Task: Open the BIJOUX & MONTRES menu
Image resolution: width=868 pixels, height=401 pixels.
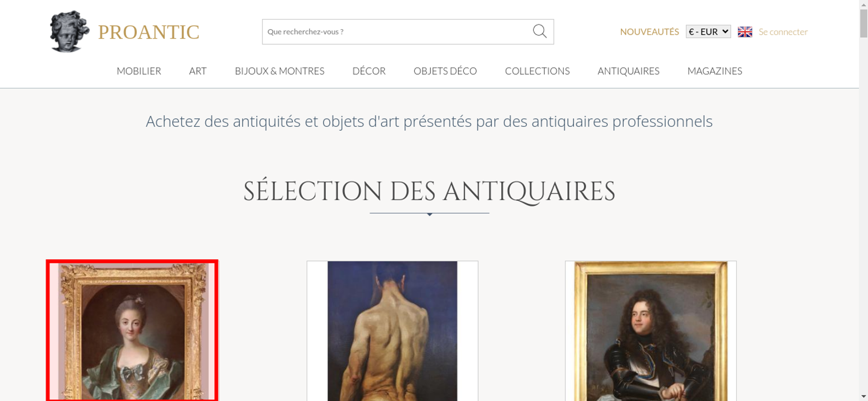Action: point(279,71)
